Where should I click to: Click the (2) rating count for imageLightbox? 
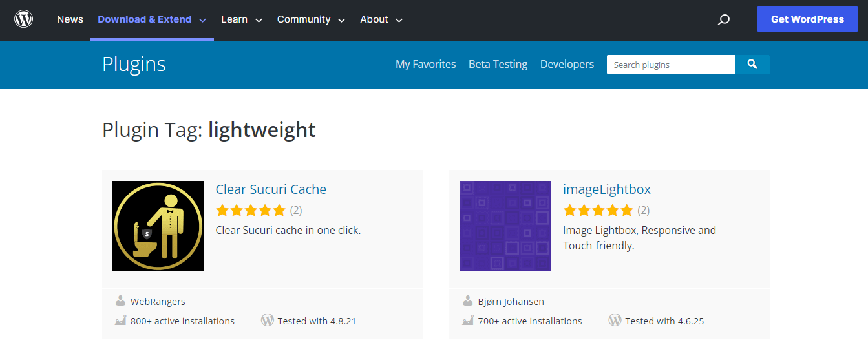coord(644,210)
